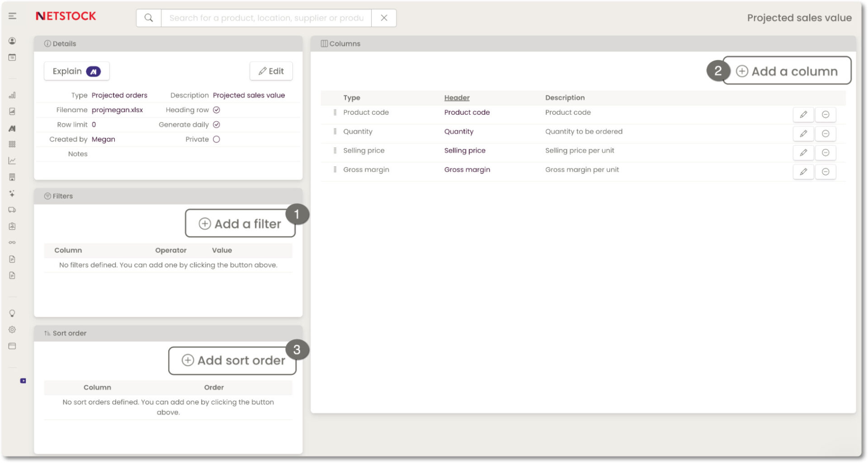Viewport: 868px width, 463px height.
Task: Open the grid of dots sidebar icon
Action: (x=12, y=144)
